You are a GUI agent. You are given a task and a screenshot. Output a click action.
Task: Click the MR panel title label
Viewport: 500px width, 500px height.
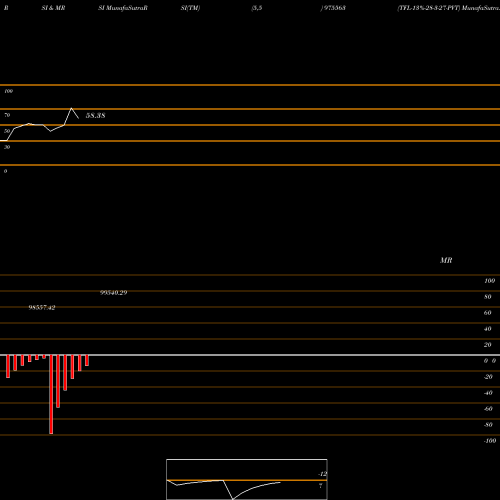(446, 260)
